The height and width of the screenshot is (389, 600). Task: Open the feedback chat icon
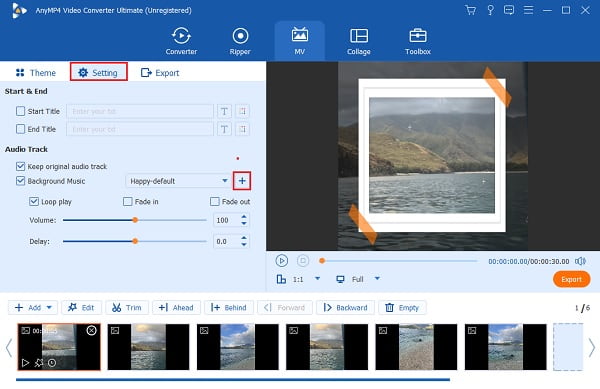point(509,10)
